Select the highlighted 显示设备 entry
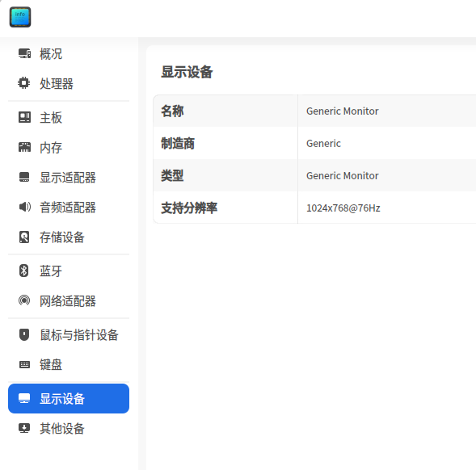The image size is (476, 470). click(x=69, y=398)
